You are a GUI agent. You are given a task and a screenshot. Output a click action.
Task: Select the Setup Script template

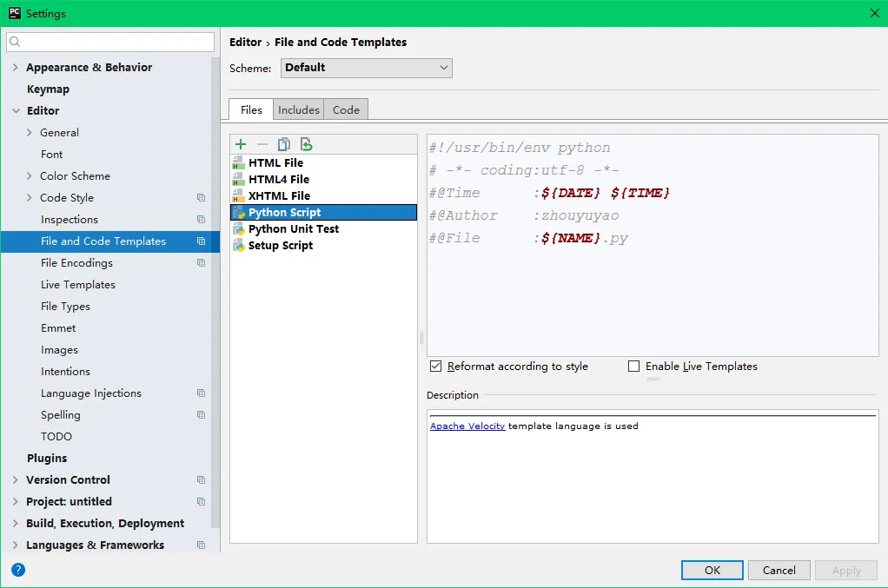click(280, 246)
